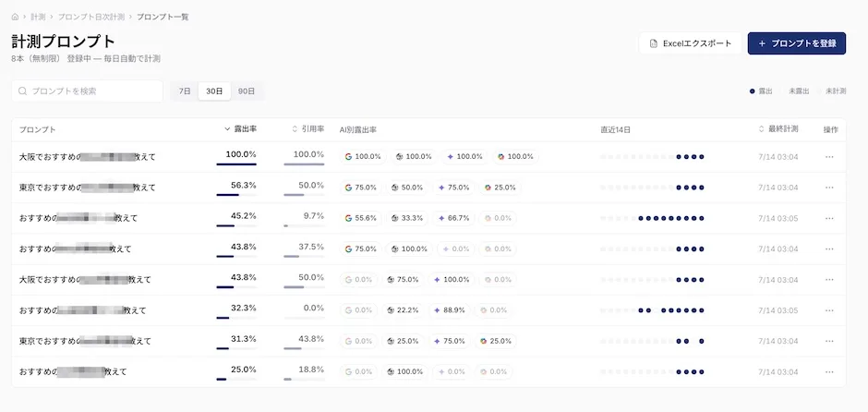The height and width of the screenshot is (412, 868).
Task: Click the magnifier icon in search box
Action: pos(23,91)
